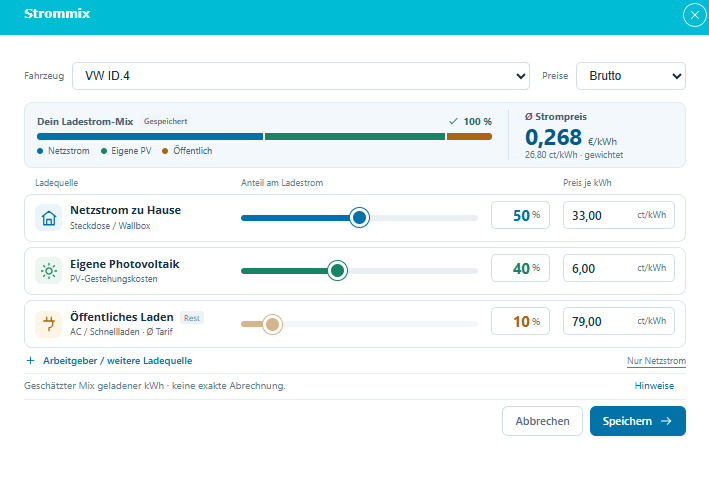Image resolution: width=709 pixels, height=497 pixels.
Task: Close the Strommix dialog with X
Action: (x=695, y=15)
